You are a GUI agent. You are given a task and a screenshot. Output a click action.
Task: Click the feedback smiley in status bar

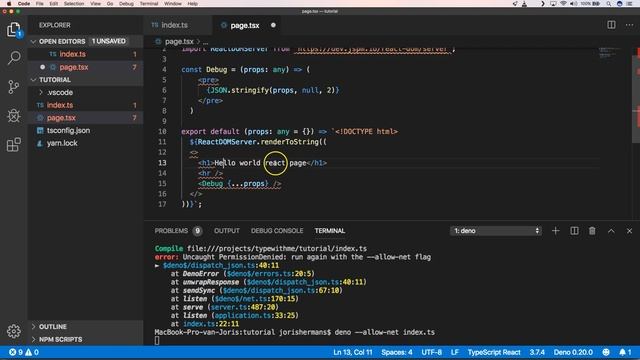[606, 352]
